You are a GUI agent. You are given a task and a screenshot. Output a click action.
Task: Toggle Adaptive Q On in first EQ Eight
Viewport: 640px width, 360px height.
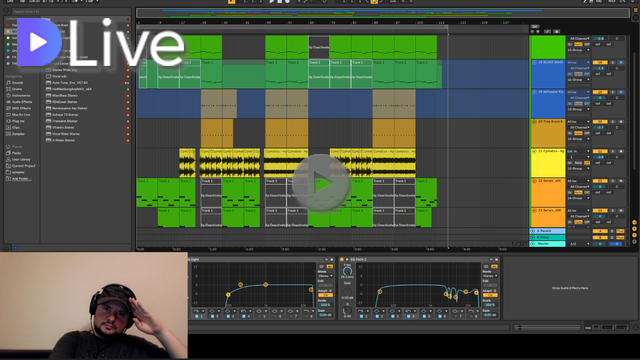pyautogui.click(x=325, y=295)
